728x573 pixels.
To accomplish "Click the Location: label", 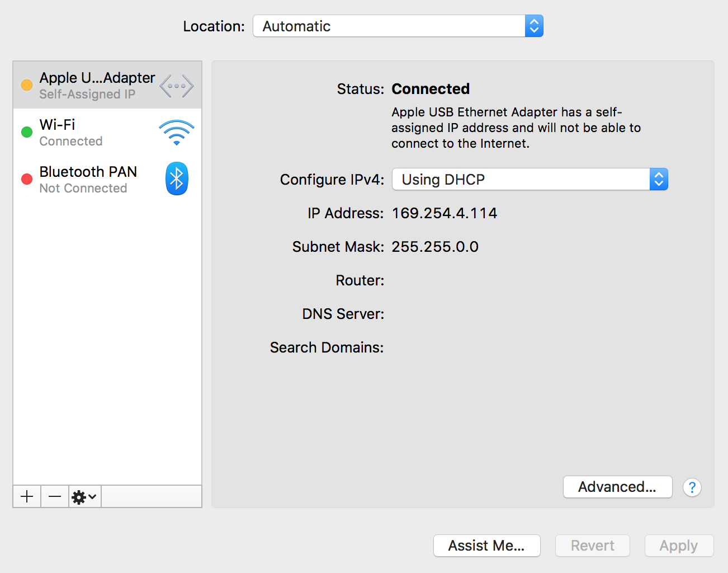I will tap(214, 26).
